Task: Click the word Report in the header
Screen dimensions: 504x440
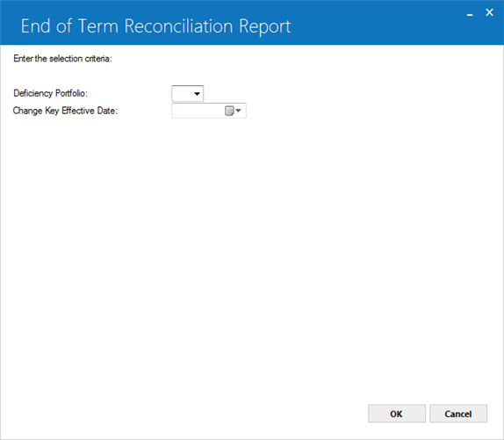Action: click(265, 27)
